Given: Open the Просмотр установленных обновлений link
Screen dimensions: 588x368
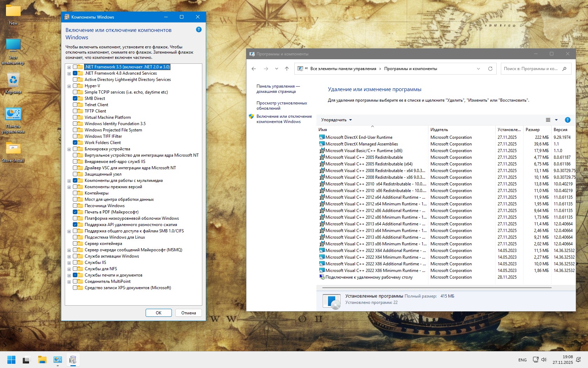Looking at the screenshot, I should pyautogui.click(x=281, y=105).
